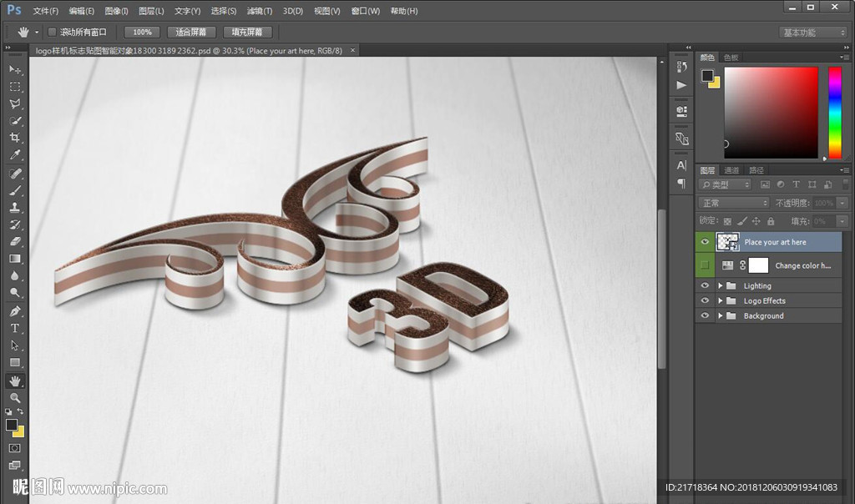Open the 滤镜(T) menu

point(260,11)
